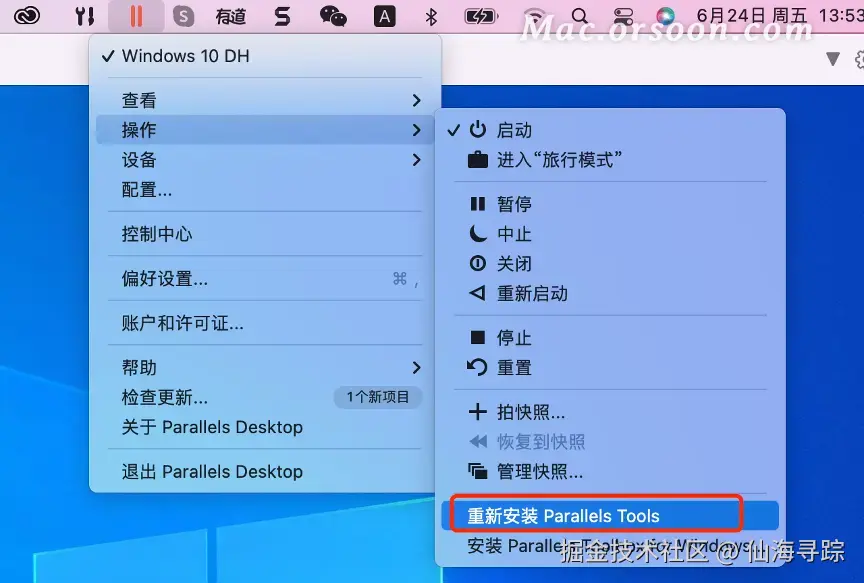The height and width of the screenshot is (584, 864).
Task: Open Spotlight search magnifier icon
Action: 579,17
